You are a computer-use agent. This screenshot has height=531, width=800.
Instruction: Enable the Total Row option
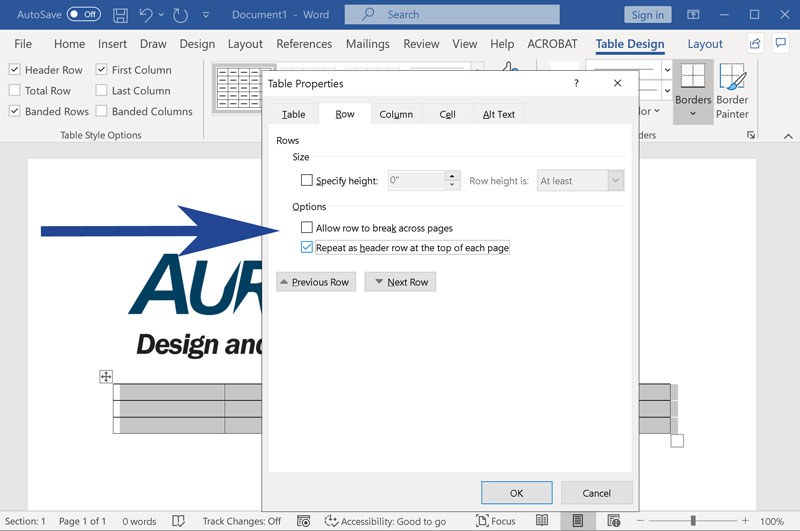[15, 90]
